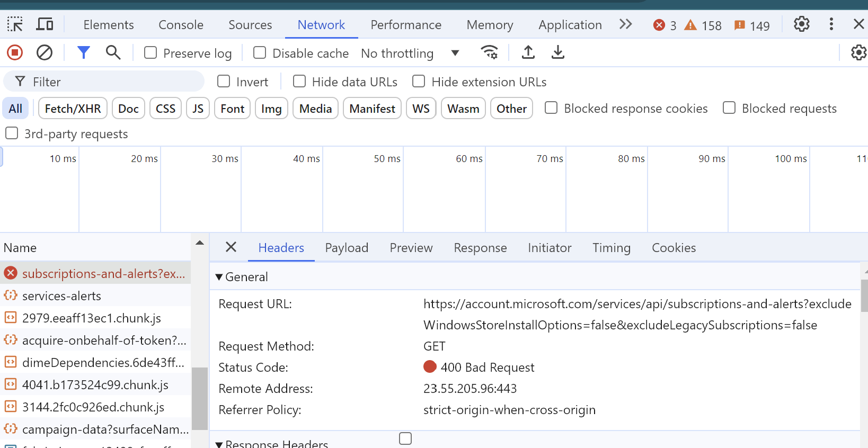Select the inspect element tool

tap(15, 24)
